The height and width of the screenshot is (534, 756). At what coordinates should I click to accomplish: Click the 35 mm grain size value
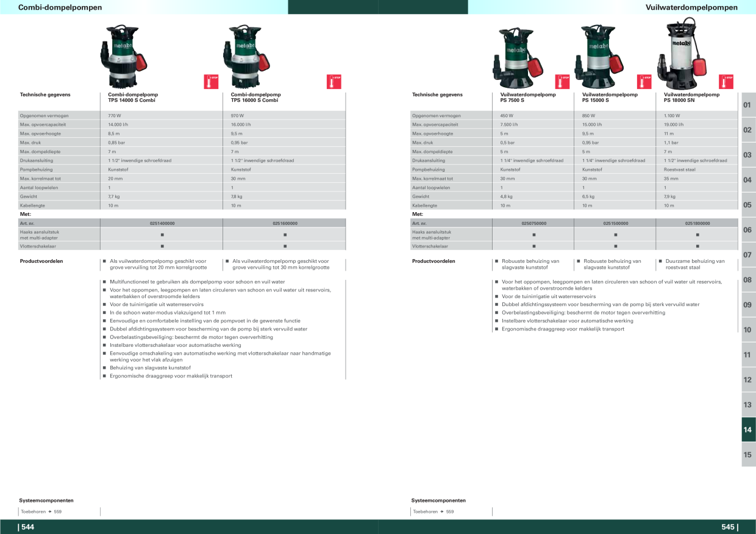point(671,179)
